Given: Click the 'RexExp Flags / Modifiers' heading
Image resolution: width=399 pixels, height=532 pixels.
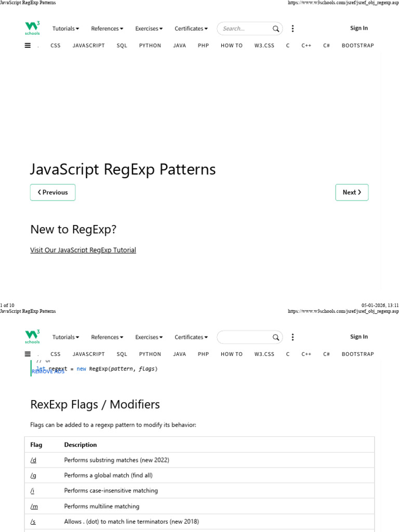Looking at the screenshot, I should 95,404.
